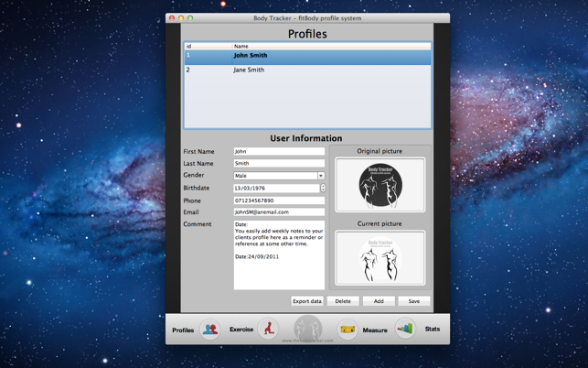Click the Body Tracker center logo
Image resolution: width=588 pixels, height=368 pixels.
click(x=308, y=328)
